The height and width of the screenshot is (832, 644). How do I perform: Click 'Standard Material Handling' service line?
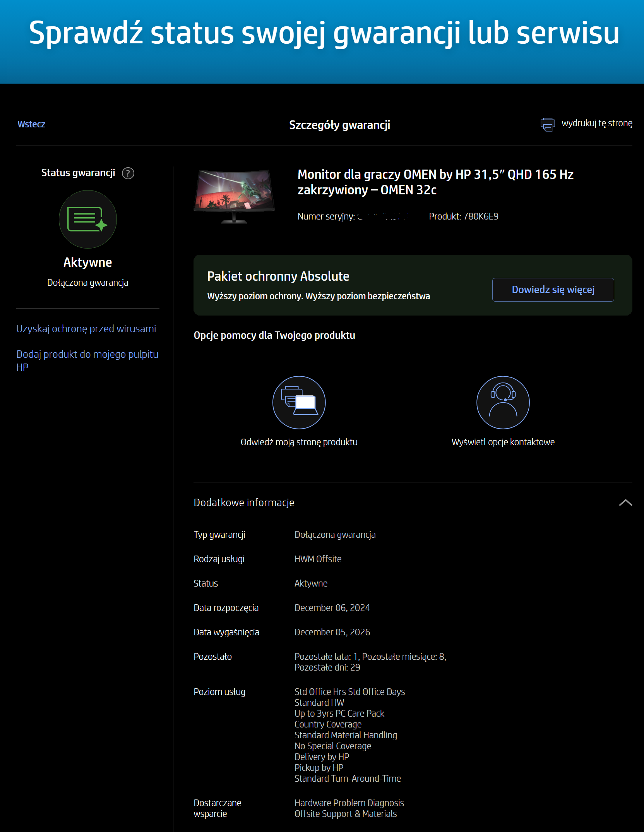tap(346, 735)
